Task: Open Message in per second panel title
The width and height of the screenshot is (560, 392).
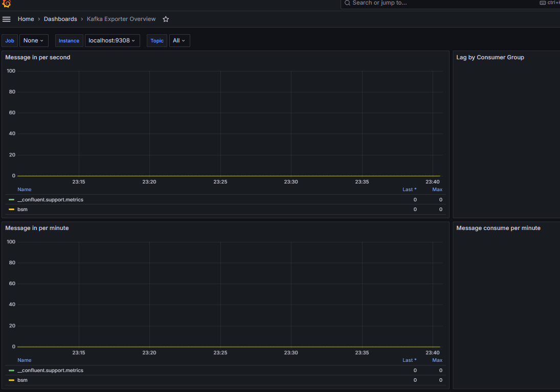Action: click(x=38, y=57)
